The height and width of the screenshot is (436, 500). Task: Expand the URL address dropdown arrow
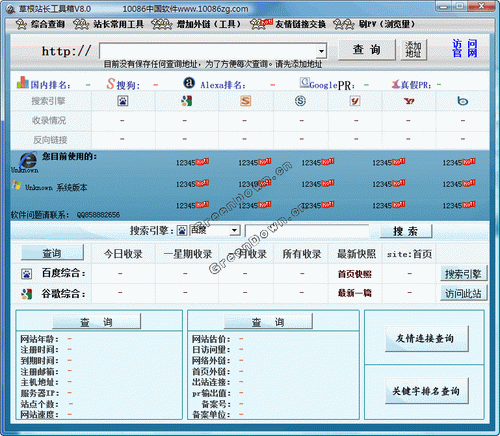(321, 51)
